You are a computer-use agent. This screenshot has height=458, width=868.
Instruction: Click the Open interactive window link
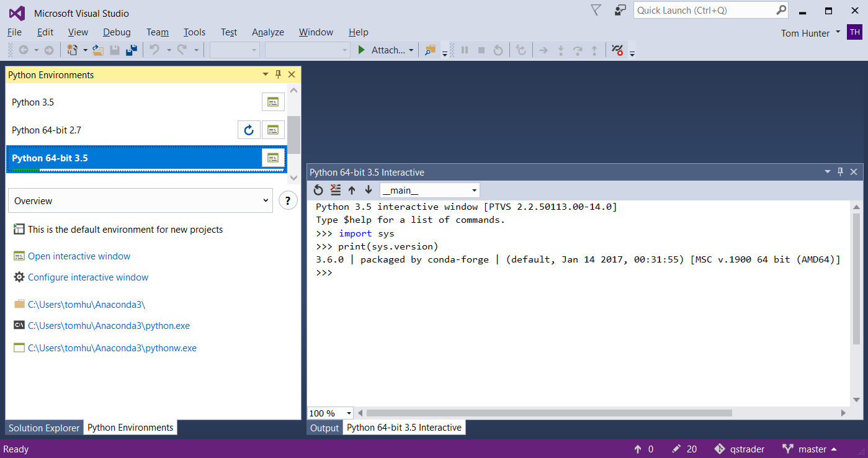point(79,256)
